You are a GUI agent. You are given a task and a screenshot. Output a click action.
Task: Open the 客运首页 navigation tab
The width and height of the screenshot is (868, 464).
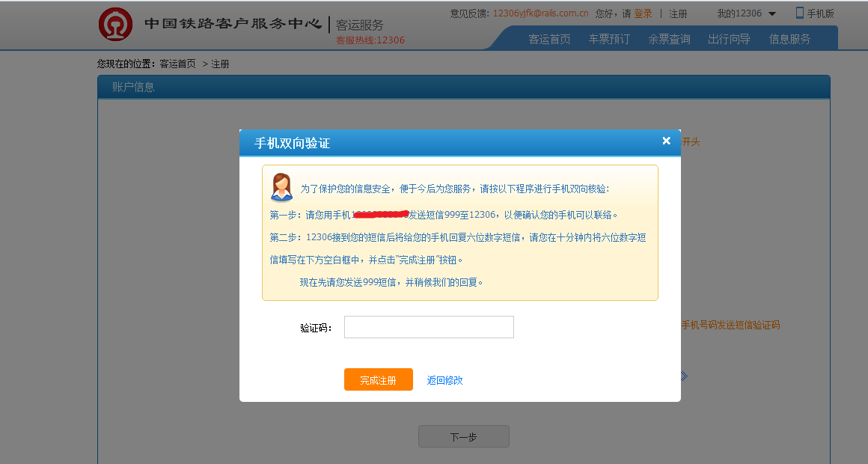549,40
